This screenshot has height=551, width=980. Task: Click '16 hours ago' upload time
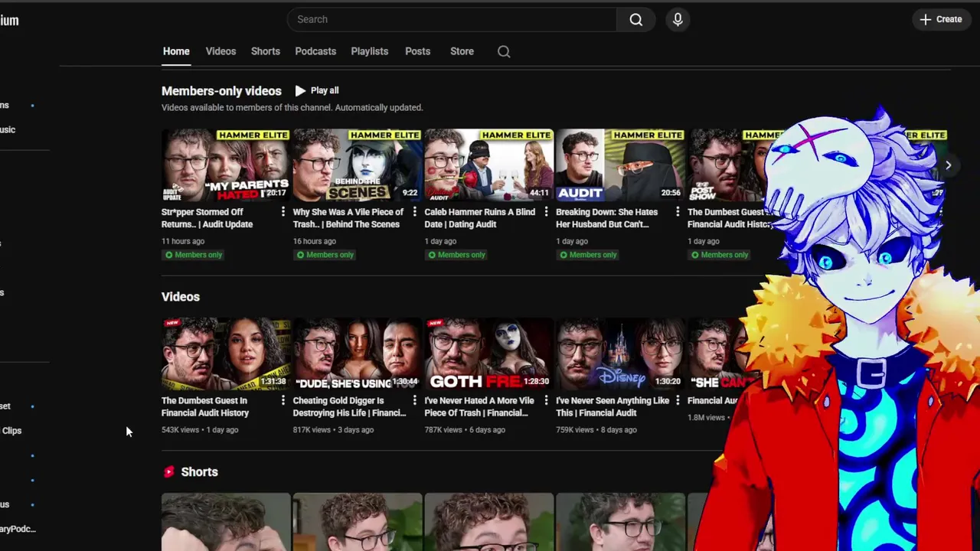(x=315, y=241)
